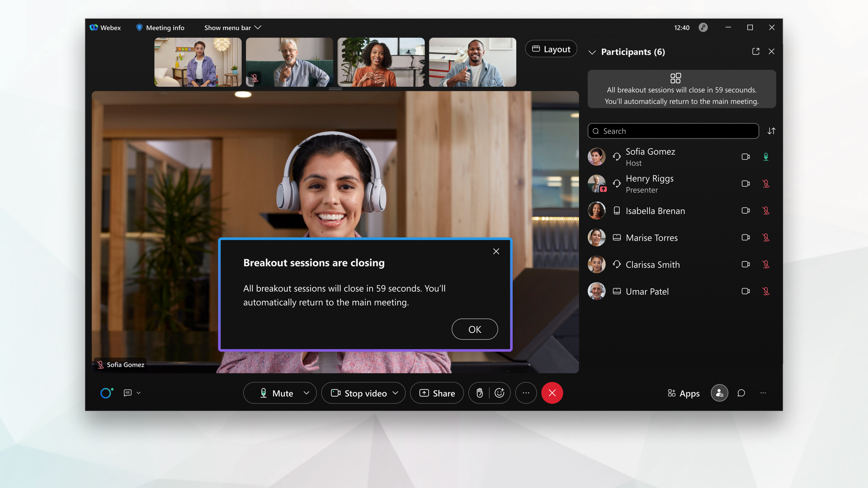
Task: Expand the Show menu bar chevron
Action: 258,27
